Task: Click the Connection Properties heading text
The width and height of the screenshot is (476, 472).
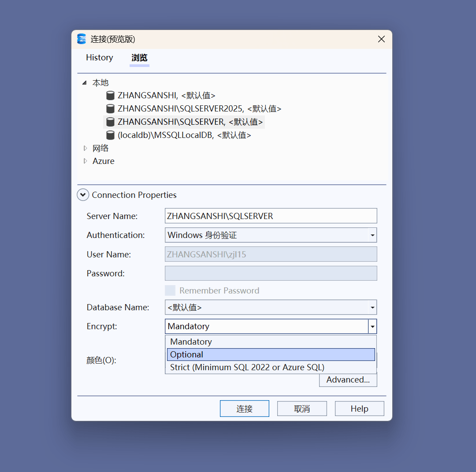Action: click(x=134, y=195)
